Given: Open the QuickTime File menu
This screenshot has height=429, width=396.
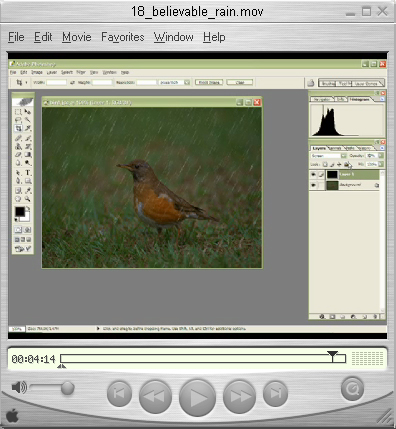Looking at the screenshot, I should (16, 37).
